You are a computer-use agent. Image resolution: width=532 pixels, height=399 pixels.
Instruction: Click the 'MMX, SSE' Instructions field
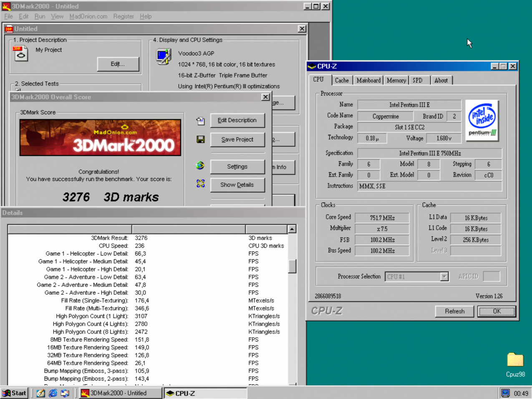pos(430,186)
